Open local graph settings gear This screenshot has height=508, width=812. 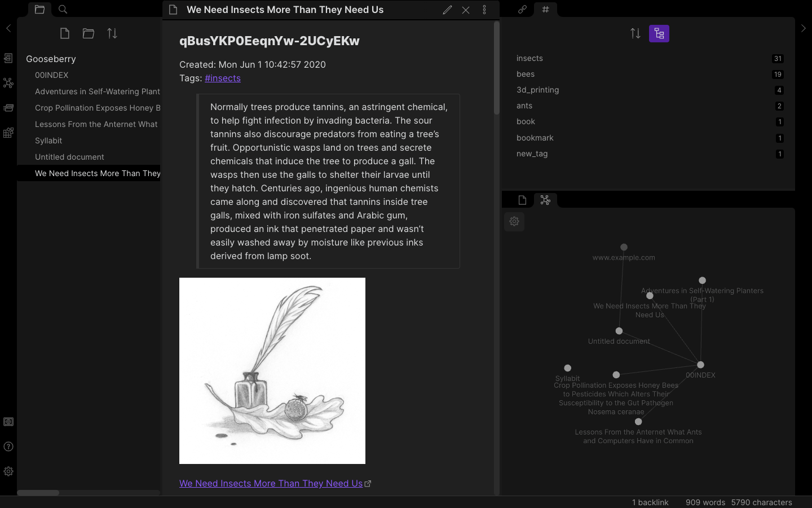514,222
